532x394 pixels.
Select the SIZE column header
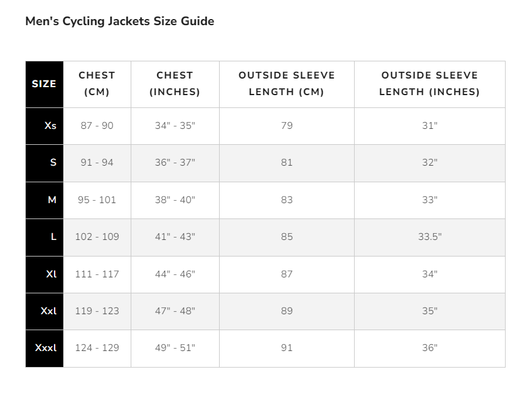[44, 84]
